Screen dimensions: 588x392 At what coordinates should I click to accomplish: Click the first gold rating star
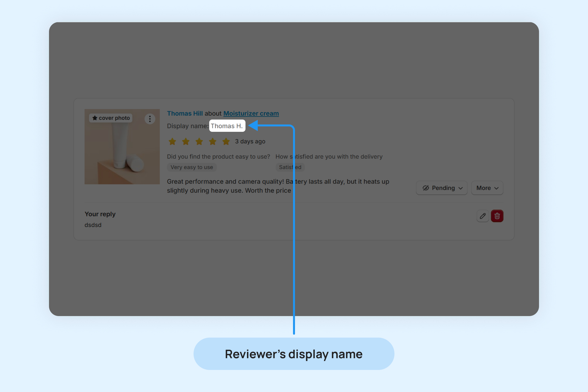[x=172, y=142]
